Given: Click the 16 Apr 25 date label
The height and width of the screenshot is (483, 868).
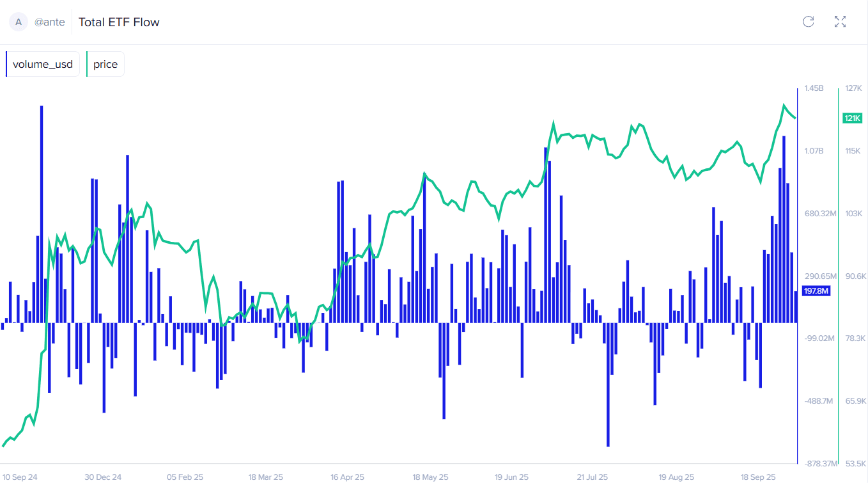Looking at the screenshot, I should pos(347,477).
